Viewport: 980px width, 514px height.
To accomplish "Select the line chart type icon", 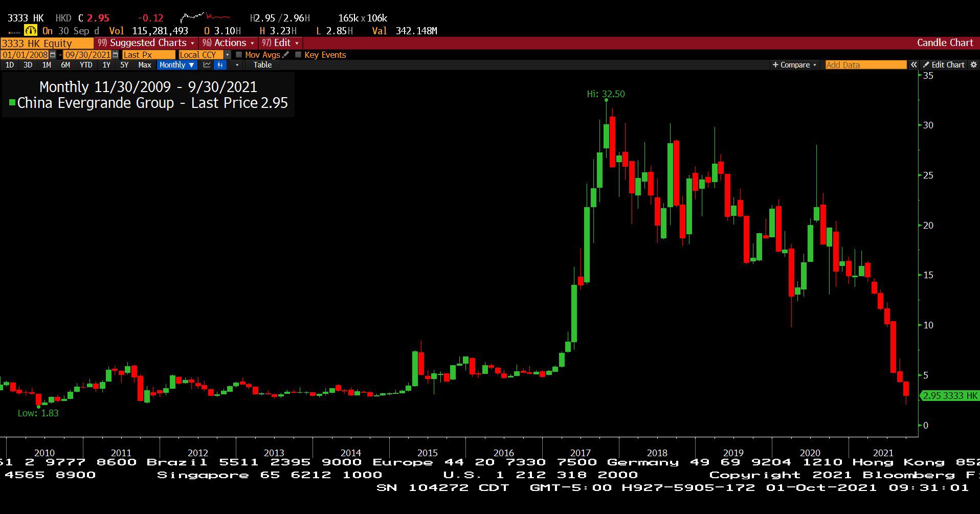I will point(207,65).
